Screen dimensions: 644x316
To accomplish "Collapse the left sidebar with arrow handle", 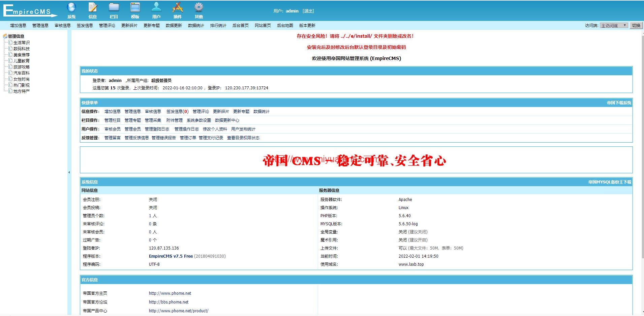I will tap(69, 172).
